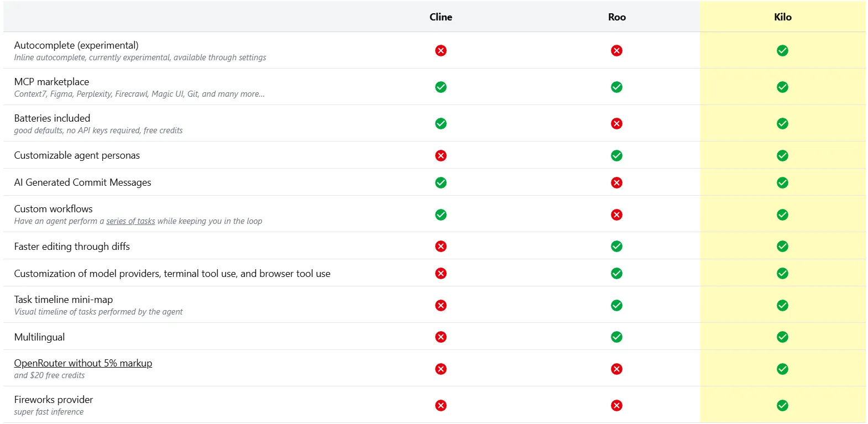
Task: Click the 'Customization of model providers' label
Action: pyautogui.click(x=172, y=274)
